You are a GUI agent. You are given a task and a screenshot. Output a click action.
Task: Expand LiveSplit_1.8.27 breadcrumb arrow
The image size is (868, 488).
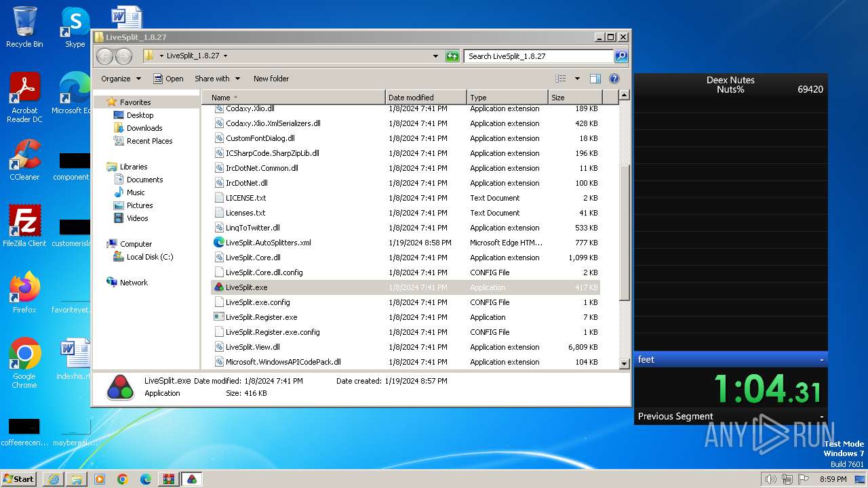point(225,56)
